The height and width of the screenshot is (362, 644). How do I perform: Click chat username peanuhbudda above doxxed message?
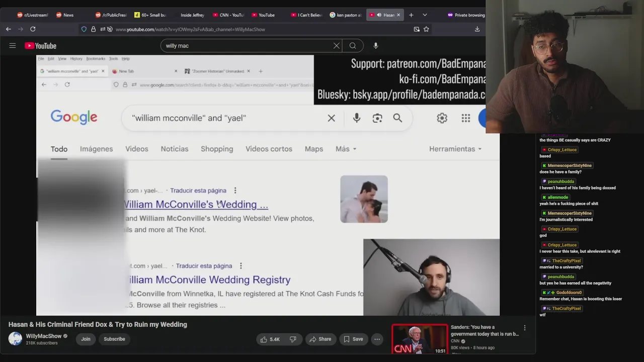(x=561, y=182)
